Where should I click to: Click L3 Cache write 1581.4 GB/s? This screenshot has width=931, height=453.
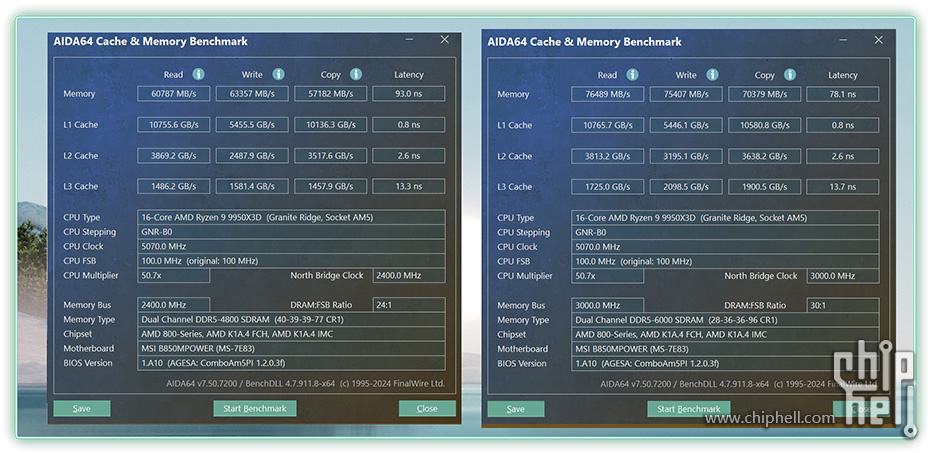[x=252, y=186]
